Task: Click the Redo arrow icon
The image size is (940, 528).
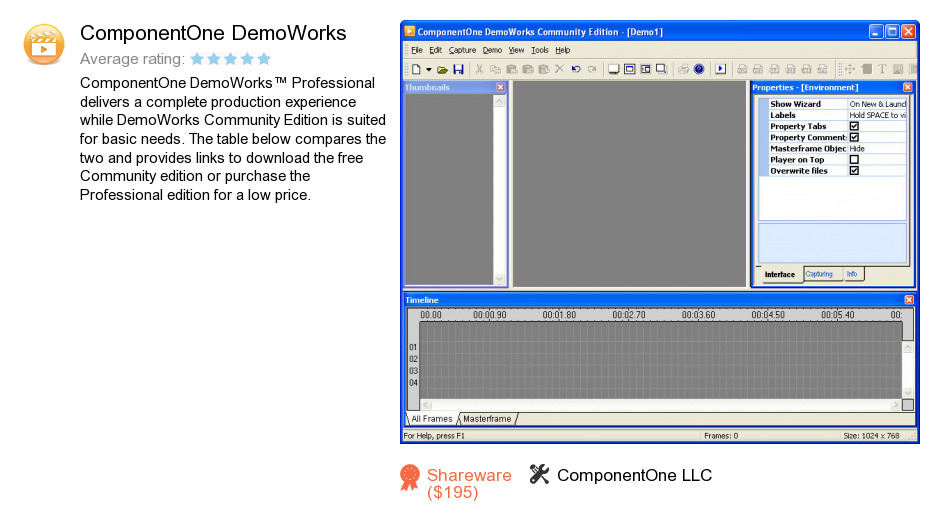Action: click(x=592, y=70)
